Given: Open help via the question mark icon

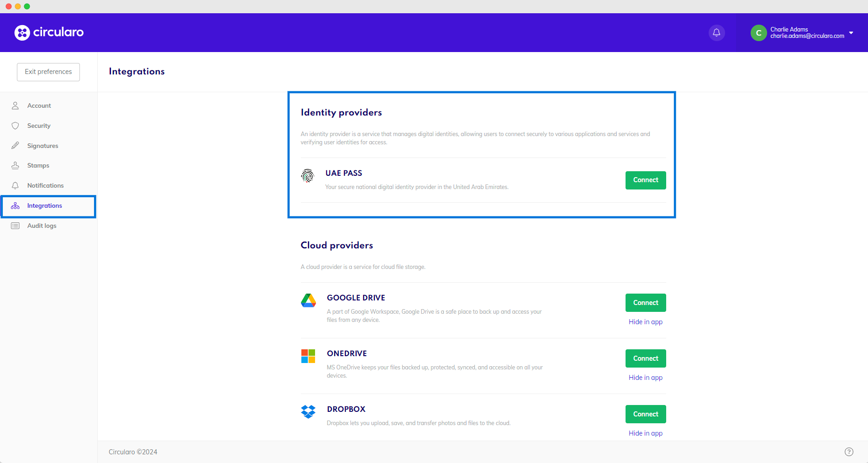Looking at the screenshot, I should point(849,452).
